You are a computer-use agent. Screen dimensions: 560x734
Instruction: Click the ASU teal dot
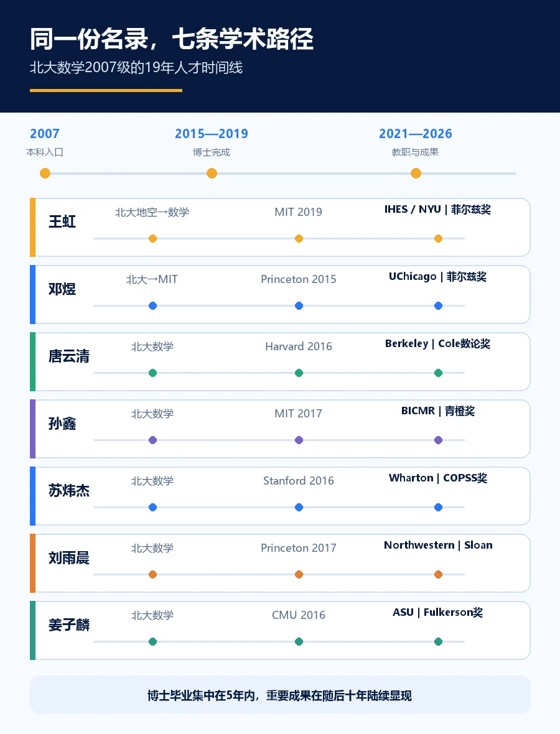click(438, 642)
